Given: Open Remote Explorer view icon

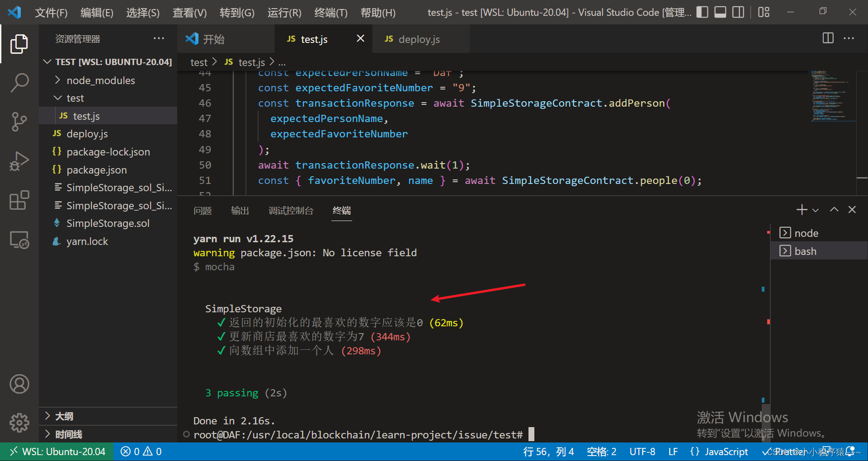Looking at the screenshot, I should pos(19,240).
